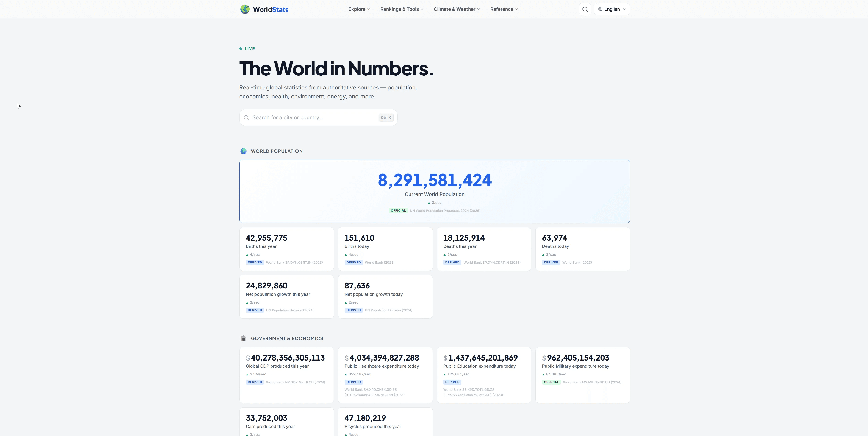Open the Public Healthcare expenditure today card
Viewport: 868px width, 436px height.
(385, 375)
